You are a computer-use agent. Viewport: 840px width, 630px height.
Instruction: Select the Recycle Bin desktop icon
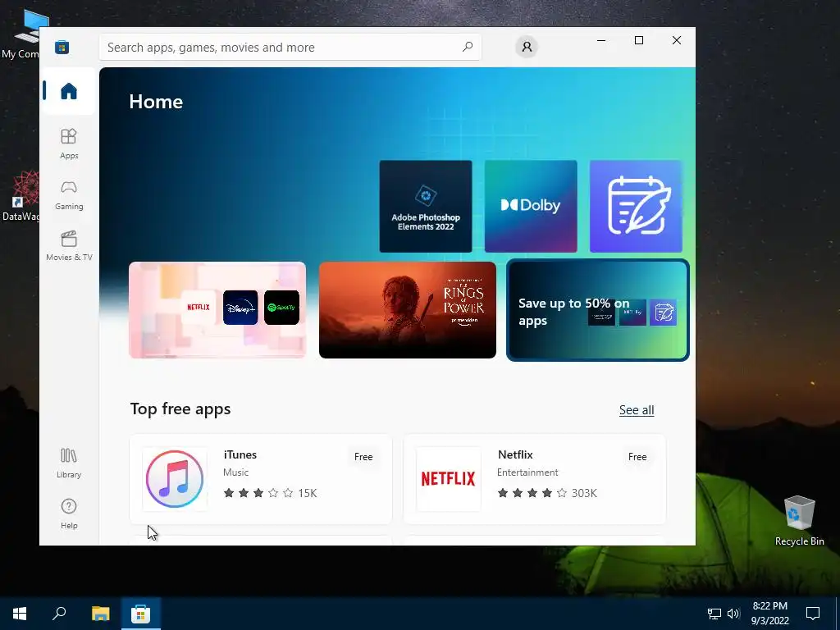click(799, 520)
